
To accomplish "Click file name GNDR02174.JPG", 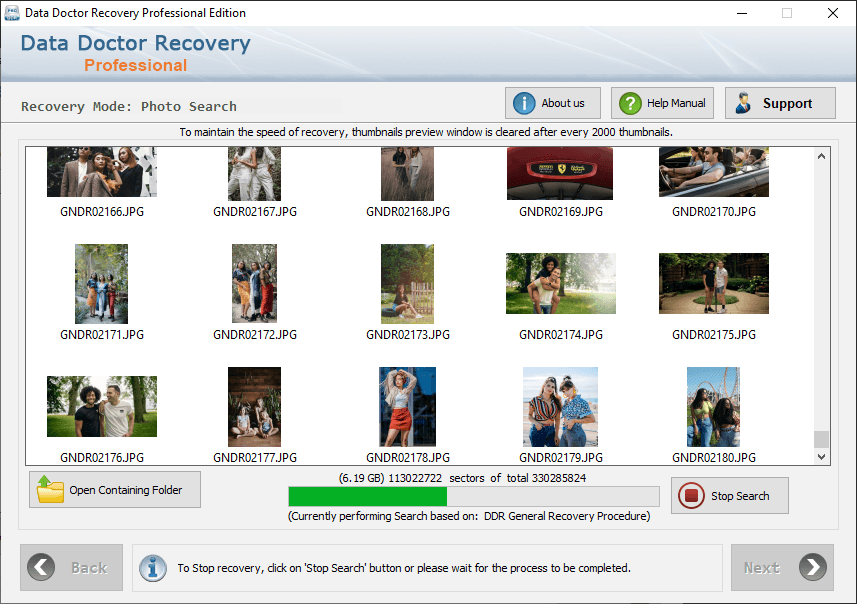I will click(x=561, y=335).
